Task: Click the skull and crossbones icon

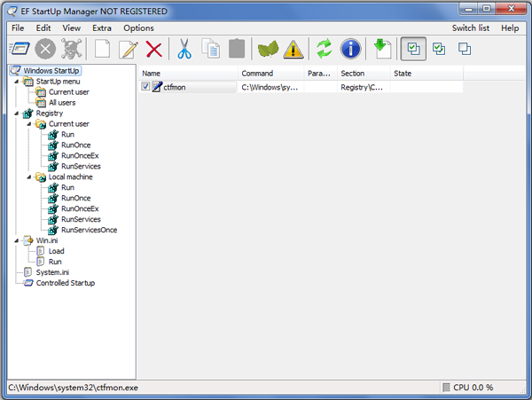Action: click(74, 50)
